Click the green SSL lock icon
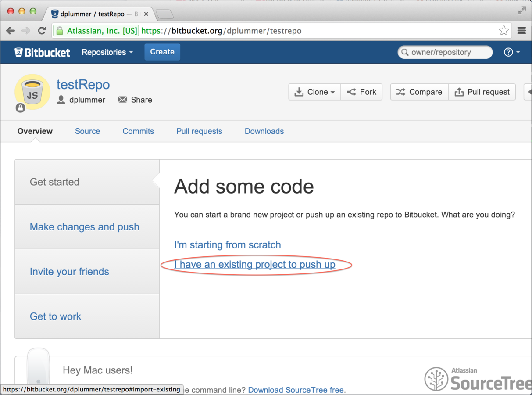 [60, 31]
